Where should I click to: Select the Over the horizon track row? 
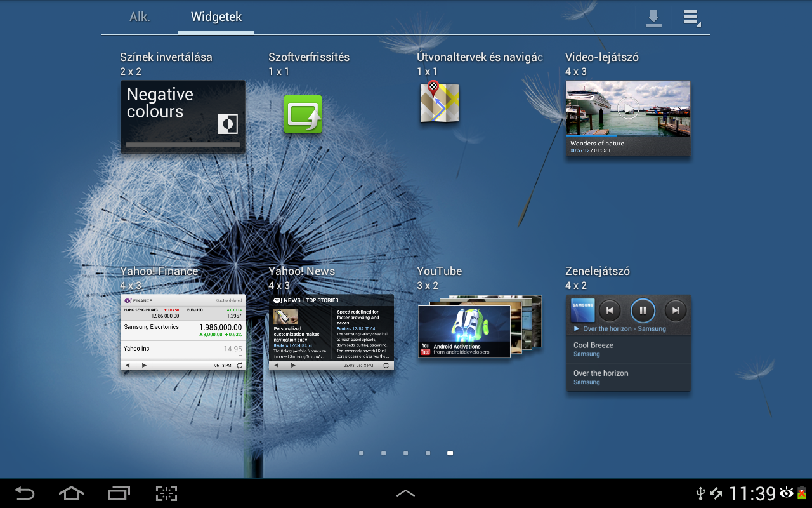click(x=628, y=377)
